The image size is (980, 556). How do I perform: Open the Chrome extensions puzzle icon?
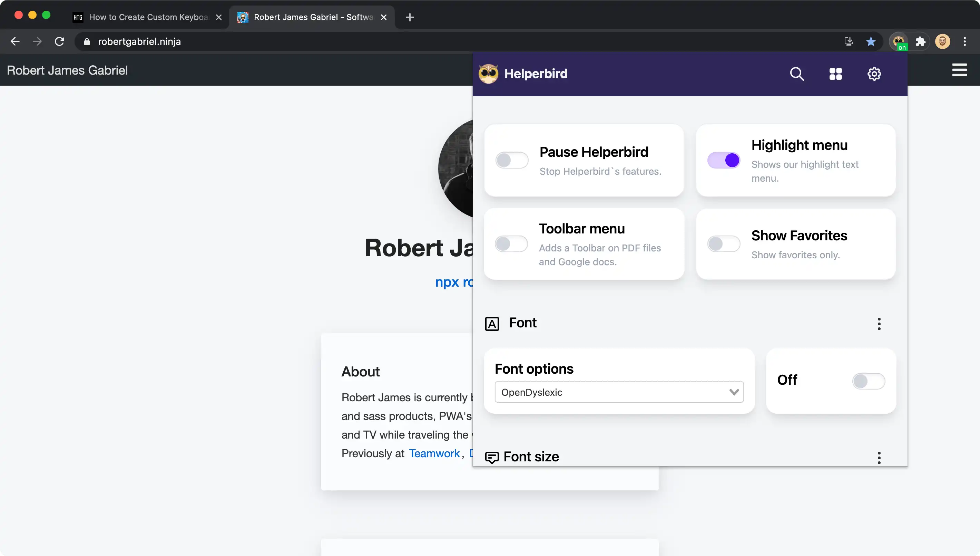pyautogui.click(x=921, y=41)
